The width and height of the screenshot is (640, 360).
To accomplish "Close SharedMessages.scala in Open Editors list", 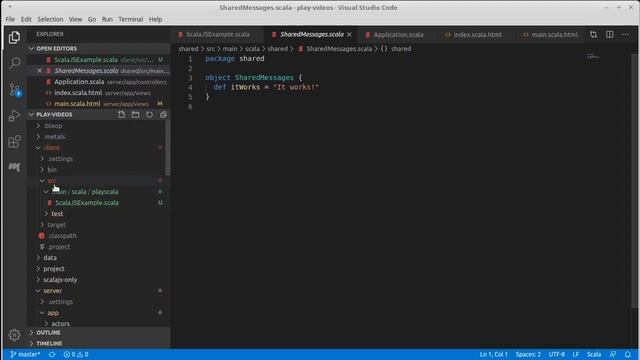I will 39,71.
